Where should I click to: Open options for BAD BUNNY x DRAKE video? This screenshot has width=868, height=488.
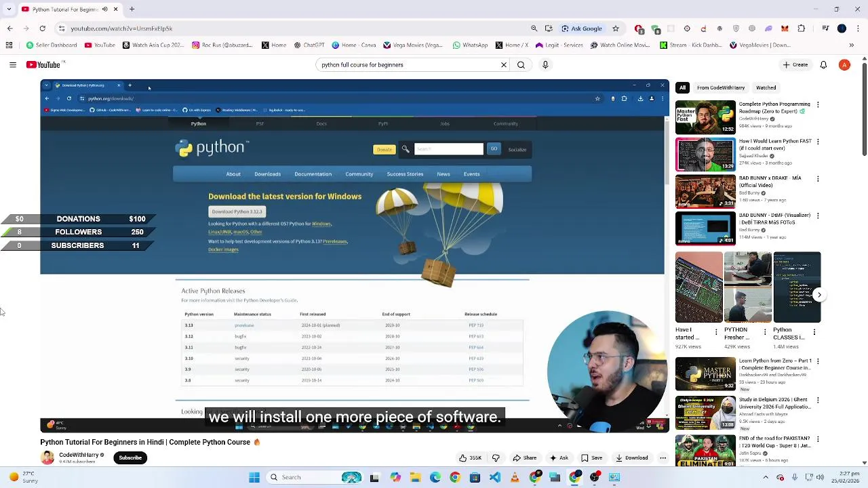tap(818, 179)
